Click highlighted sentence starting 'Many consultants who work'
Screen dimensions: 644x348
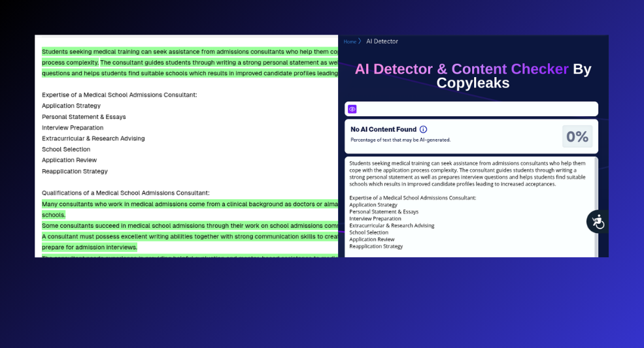[x=190, y=210]
